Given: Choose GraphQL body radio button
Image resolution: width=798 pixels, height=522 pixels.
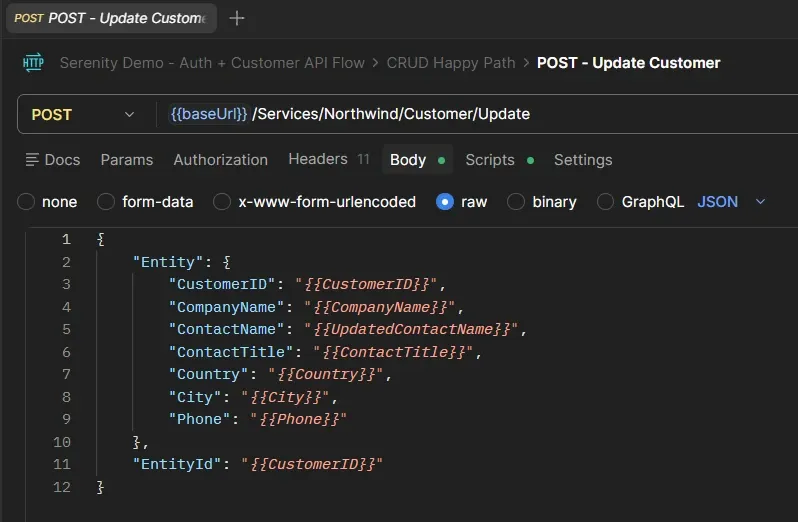Looking at the screenshot, I should [605, 202].
